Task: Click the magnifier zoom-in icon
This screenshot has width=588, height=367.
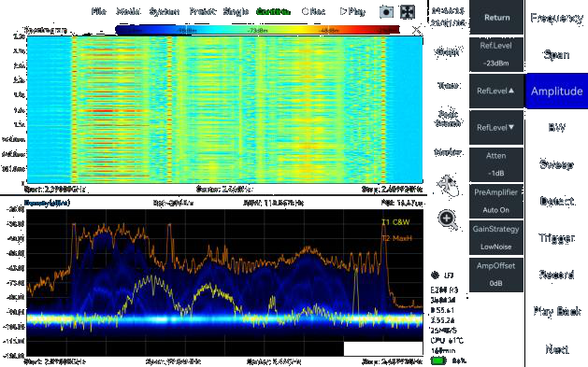Action: [x=448, y=219]
